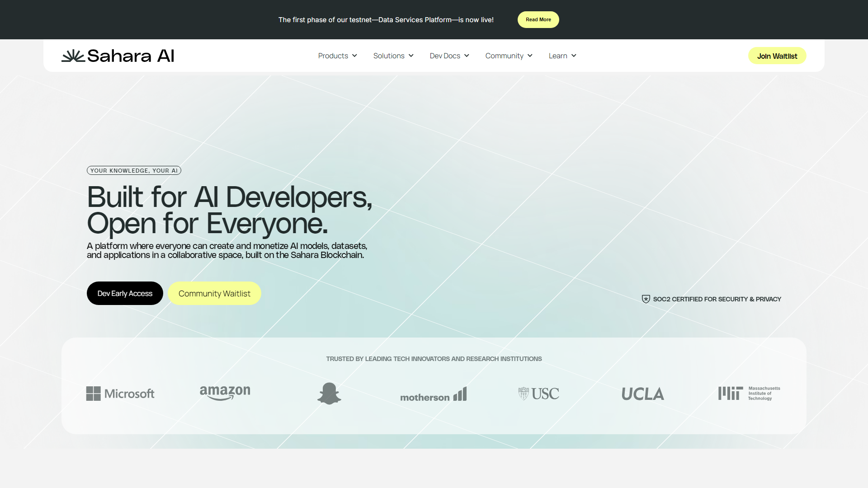This screenshot has height=488, width=868.
Task: Click the Read More button
Action: pyautogui.click(x=538, y=19)
